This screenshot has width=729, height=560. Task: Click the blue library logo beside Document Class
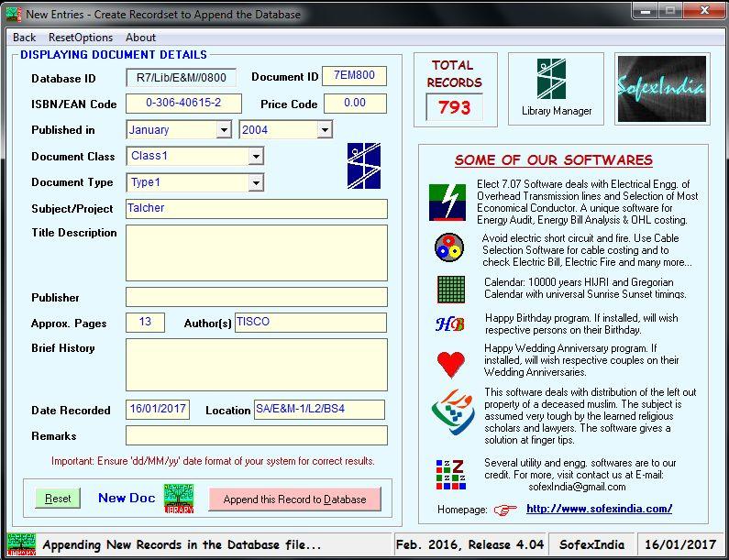363,166
